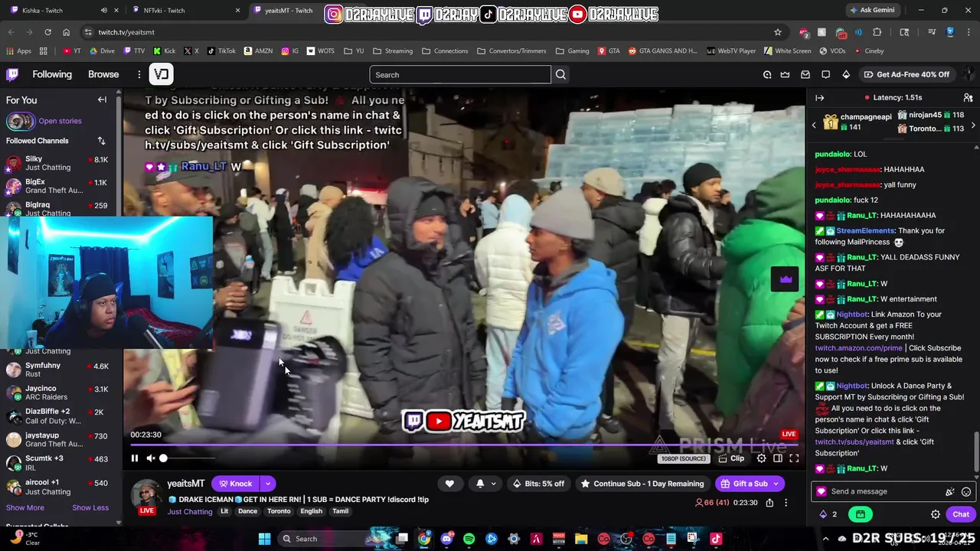Open the chat community users list
The height and width of the screenshot is (551, 980).
pyautogui.click(x=968, y=98)
